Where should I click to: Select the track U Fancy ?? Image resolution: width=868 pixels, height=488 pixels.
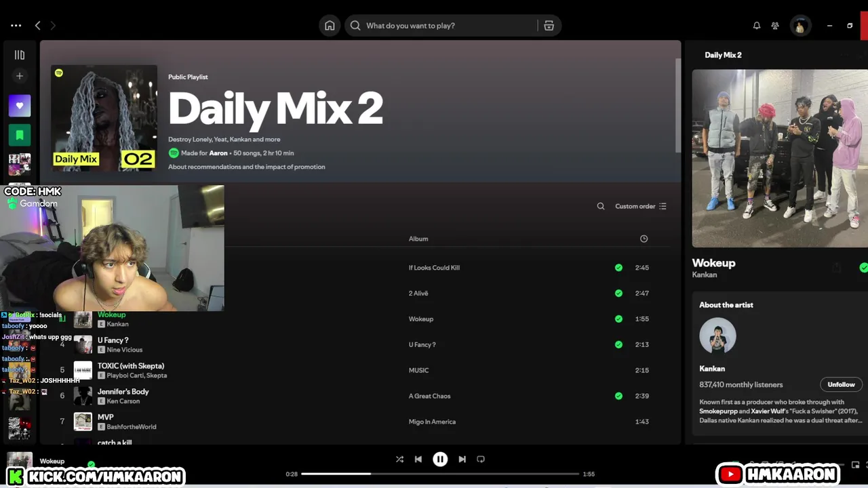pos(113,340)
